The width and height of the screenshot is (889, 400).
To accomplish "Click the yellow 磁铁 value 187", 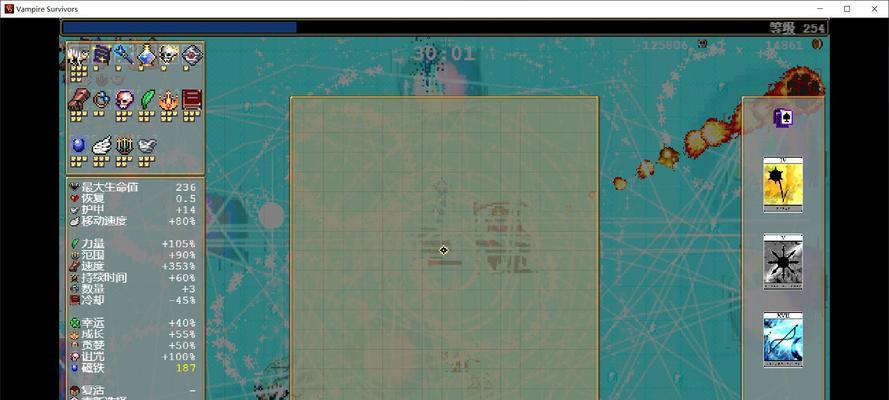I will click(186, 368).
